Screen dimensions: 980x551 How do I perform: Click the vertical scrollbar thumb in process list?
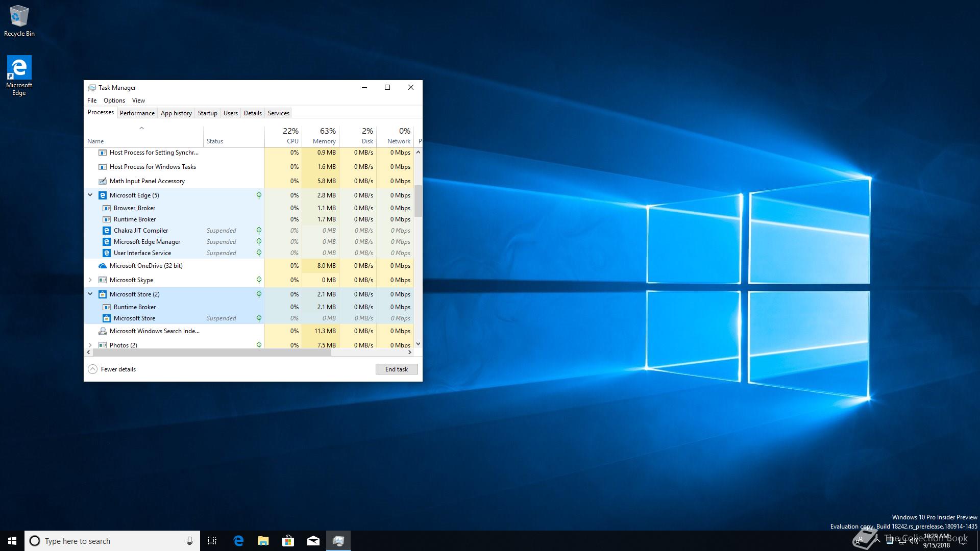[x=419, y=201]
